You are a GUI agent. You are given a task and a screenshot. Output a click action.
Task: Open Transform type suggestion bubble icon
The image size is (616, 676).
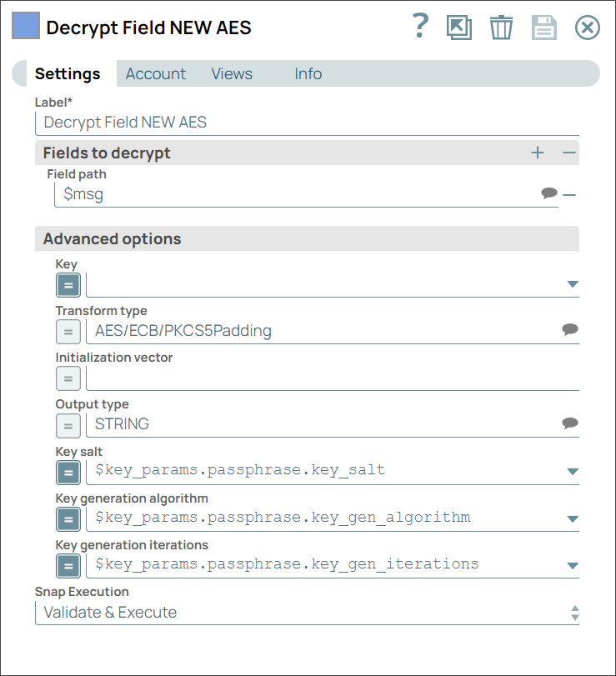[570, 330]
